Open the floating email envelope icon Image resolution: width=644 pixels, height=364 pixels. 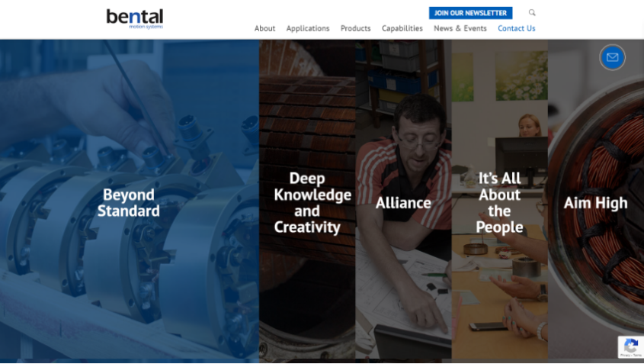click(x=612, y=57)
